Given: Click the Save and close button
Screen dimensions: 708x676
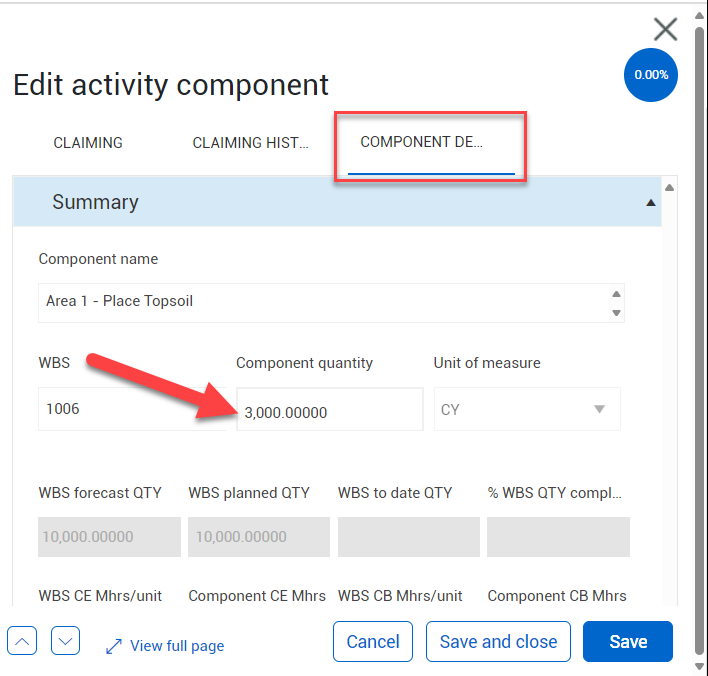Looking at the screenshot, I should (498, 642).
